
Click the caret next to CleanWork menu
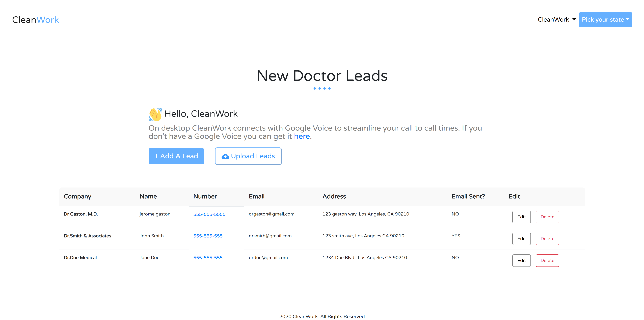[x=574, y=19]
